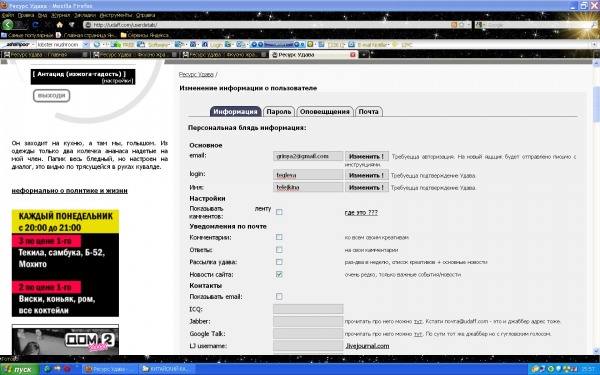
Task: Click Изменить button next to email
Action: click(x=367, y=157)
